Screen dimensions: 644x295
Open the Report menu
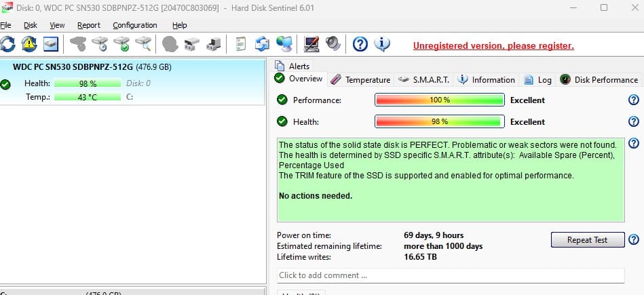88,25
